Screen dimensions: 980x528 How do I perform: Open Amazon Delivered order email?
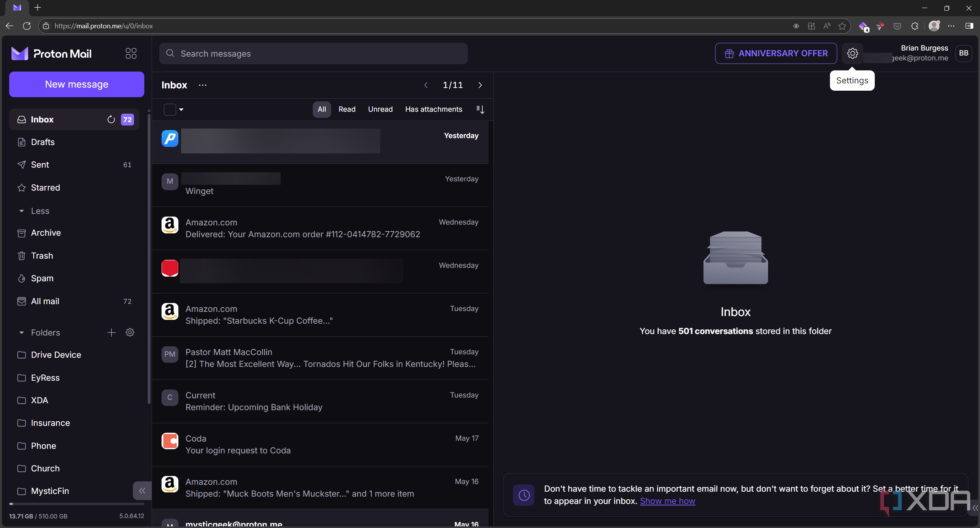click(320, 228)
